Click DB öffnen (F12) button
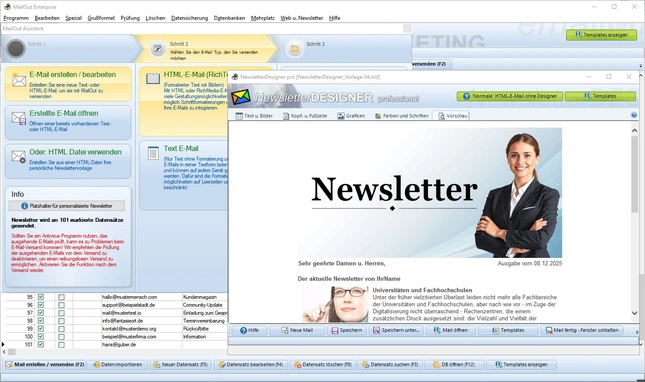This screenshot has width=645, height=382. pos(454,364)
